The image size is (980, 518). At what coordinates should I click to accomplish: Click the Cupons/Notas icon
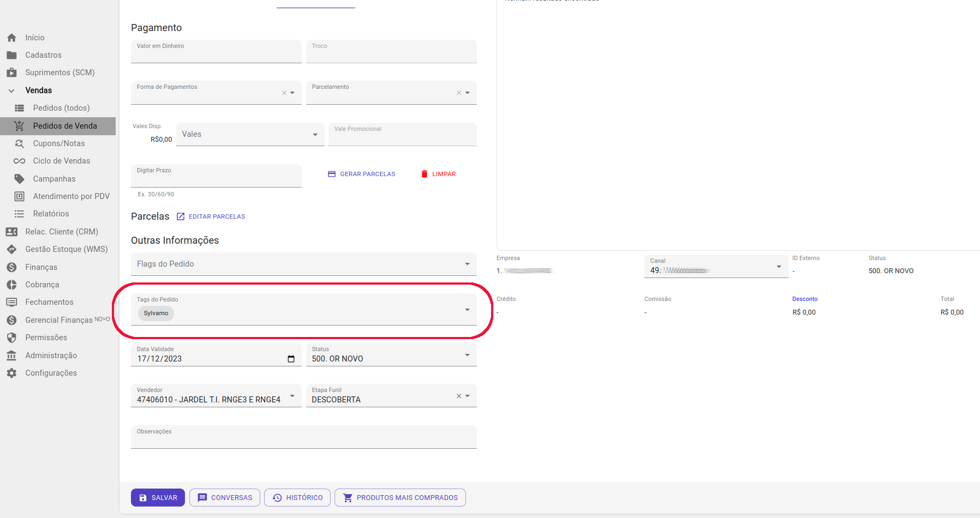tap(19, 143)
